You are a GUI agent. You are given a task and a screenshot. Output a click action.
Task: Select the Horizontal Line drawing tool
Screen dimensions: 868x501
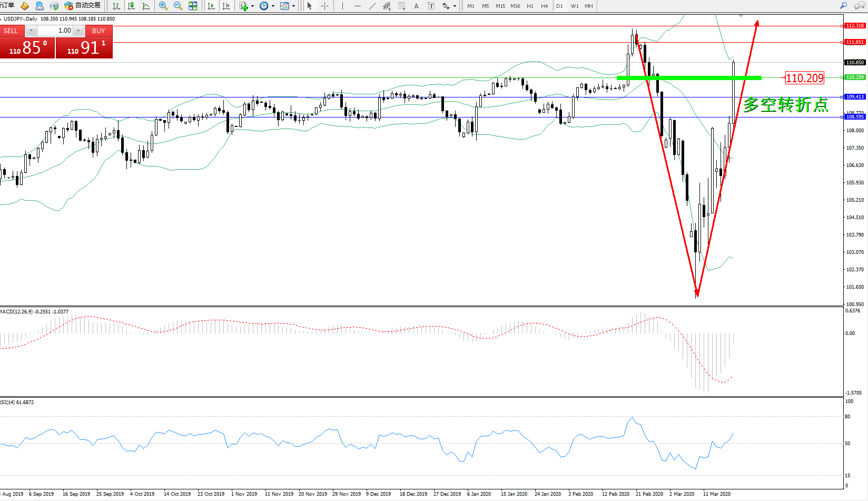pos(358,6)
